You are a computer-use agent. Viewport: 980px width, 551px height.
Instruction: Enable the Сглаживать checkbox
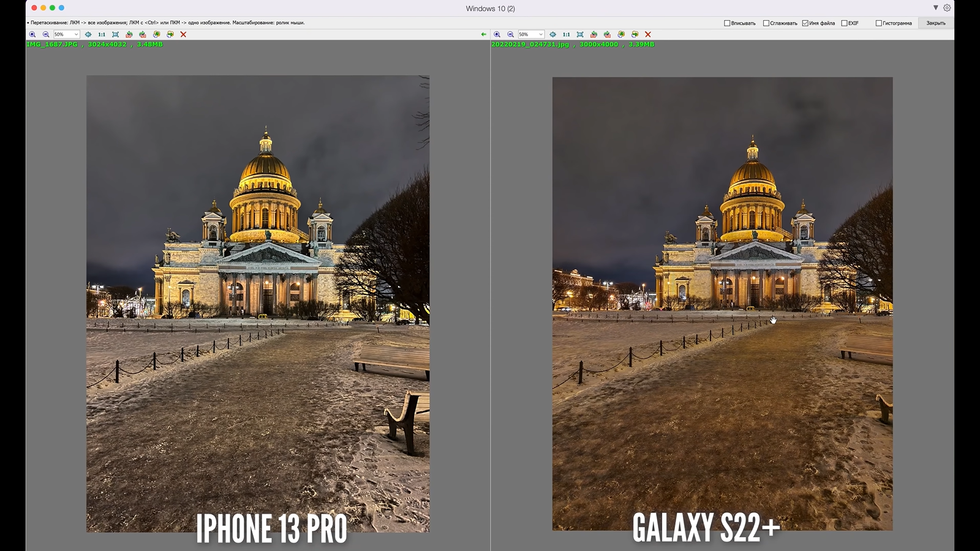tap(766, 23)
